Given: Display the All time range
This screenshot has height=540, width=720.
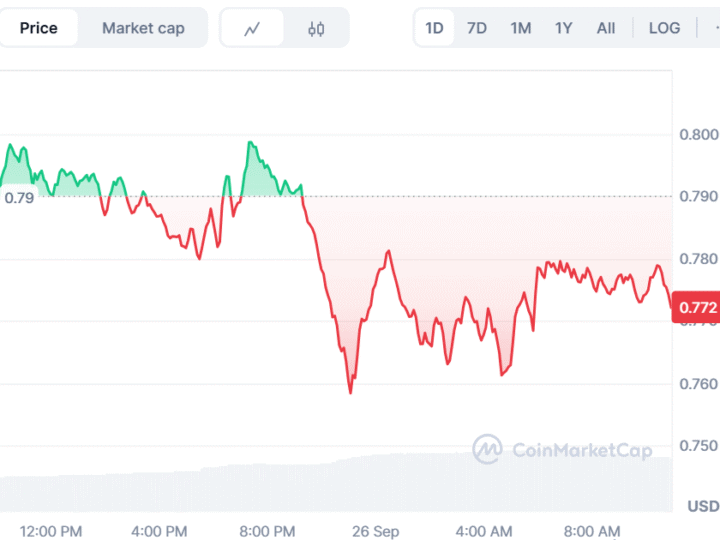Looking at the screenshot, I should (x=606, y=28).
